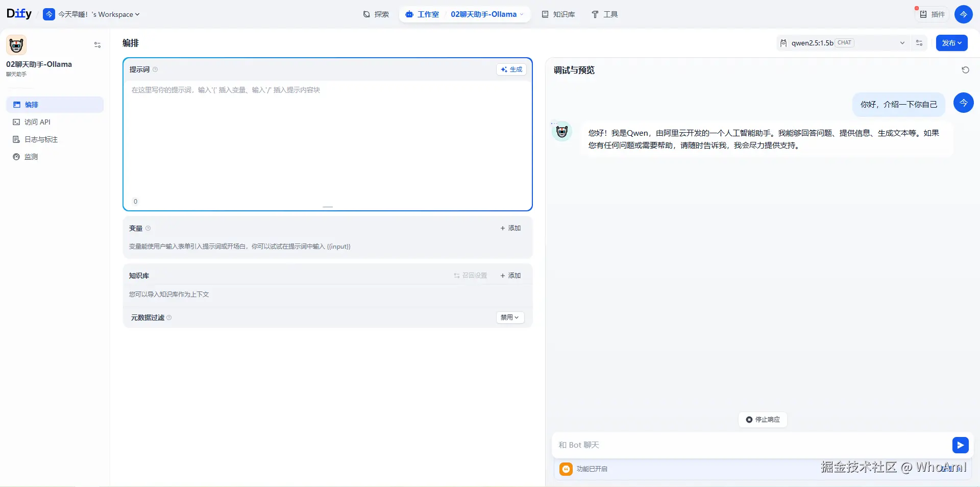Focus the prompt text editor
The image size is (980, 487).
pos(328,138)
